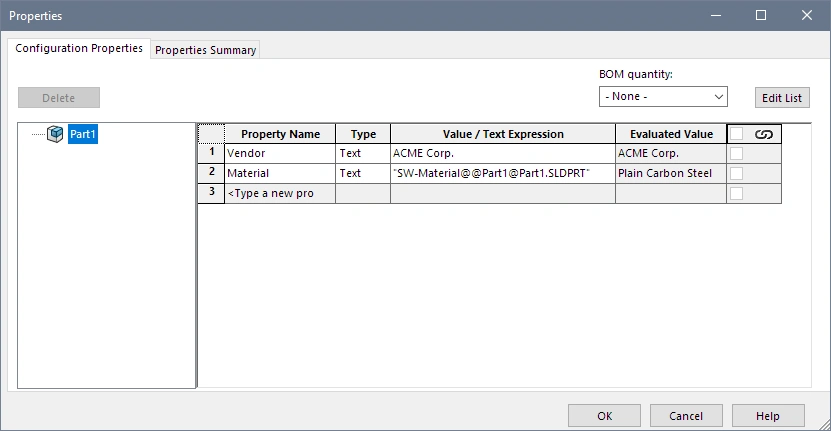
Task: Open the BOM quantity dropdown
Action: [663, 97]
